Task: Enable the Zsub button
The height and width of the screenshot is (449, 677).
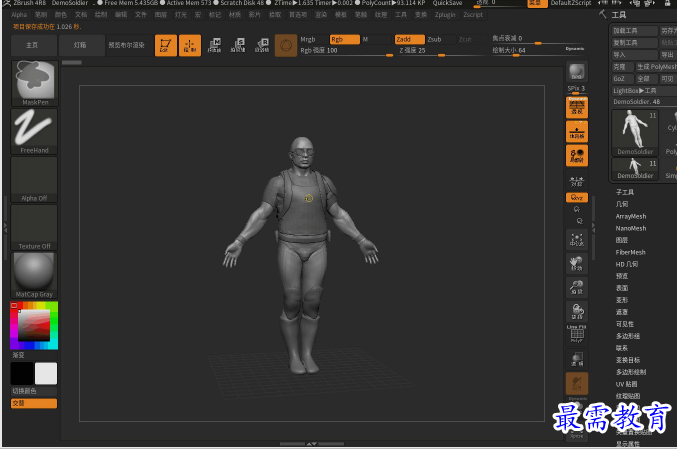Action: click(440, 39)
